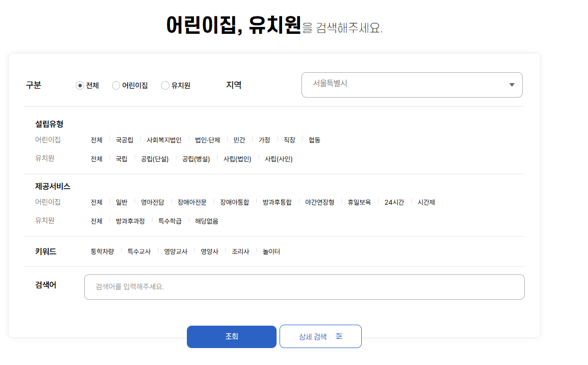588x365 pixels.
Task: Select 야간연장형 service option
Action: pos(319,202)
